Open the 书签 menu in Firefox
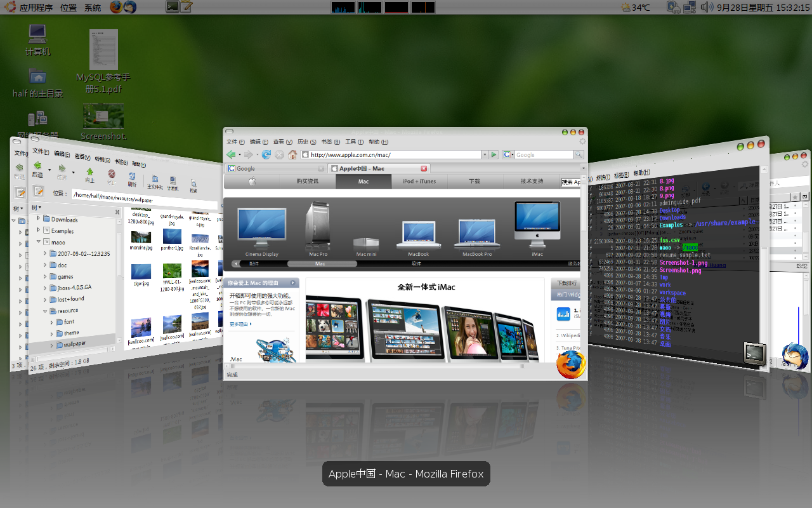 330,142
